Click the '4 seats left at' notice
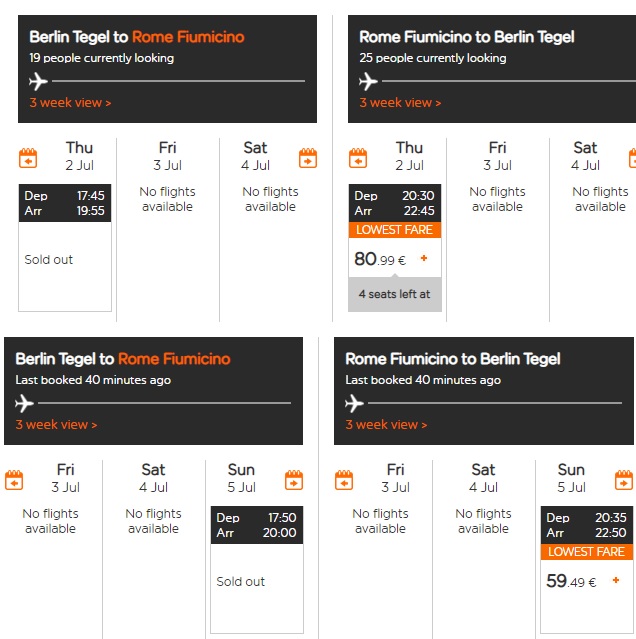This screenshot has height=639, width=636. (395, 294)
